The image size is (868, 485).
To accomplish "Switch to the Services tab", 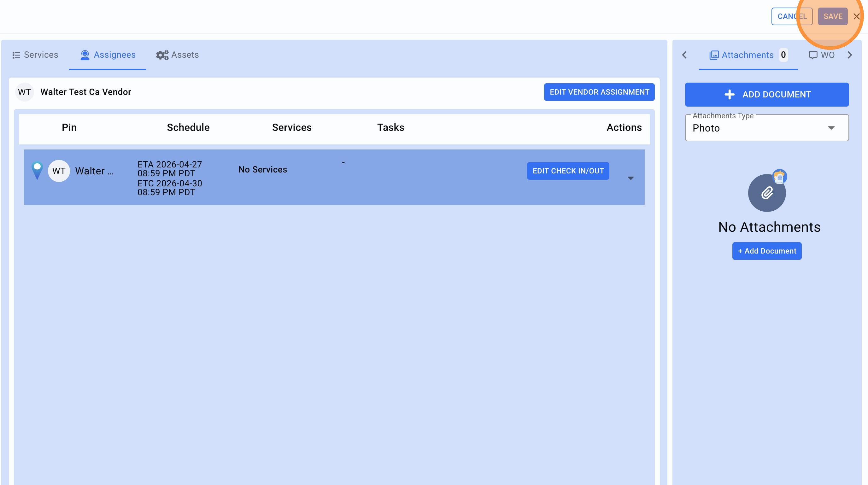I will (35, 55).
